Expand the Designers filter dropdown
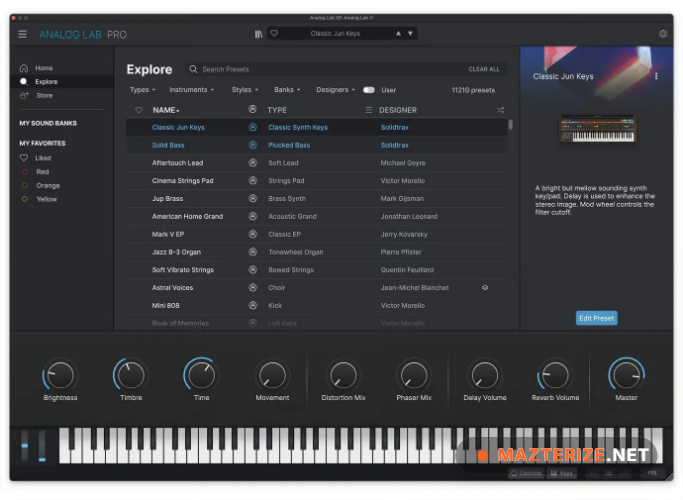This screenshot has height=500, width=683. click(x=335, y=90)
